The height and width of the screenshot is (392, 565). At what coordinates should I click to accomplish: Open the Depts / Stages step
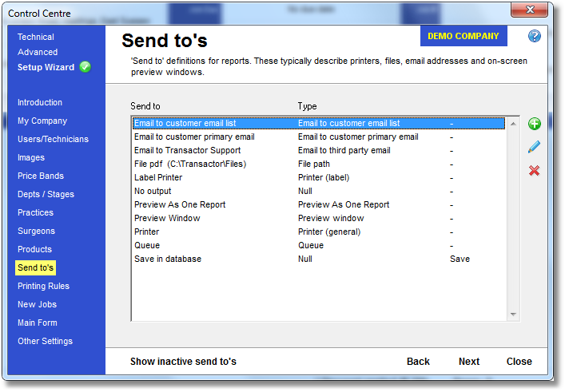[46, 194]
